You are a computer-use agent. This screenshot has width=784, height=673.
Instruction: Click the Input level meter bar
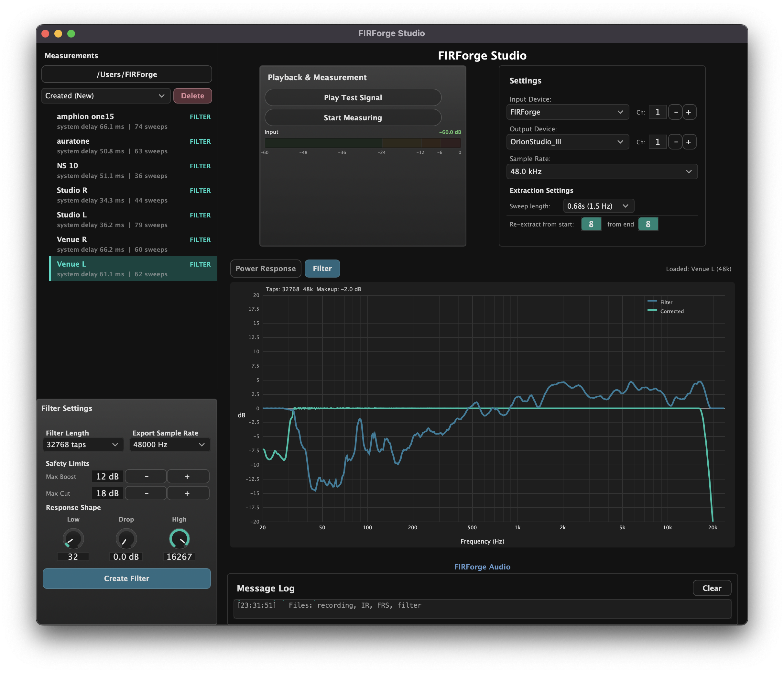[x=363, y=143]
